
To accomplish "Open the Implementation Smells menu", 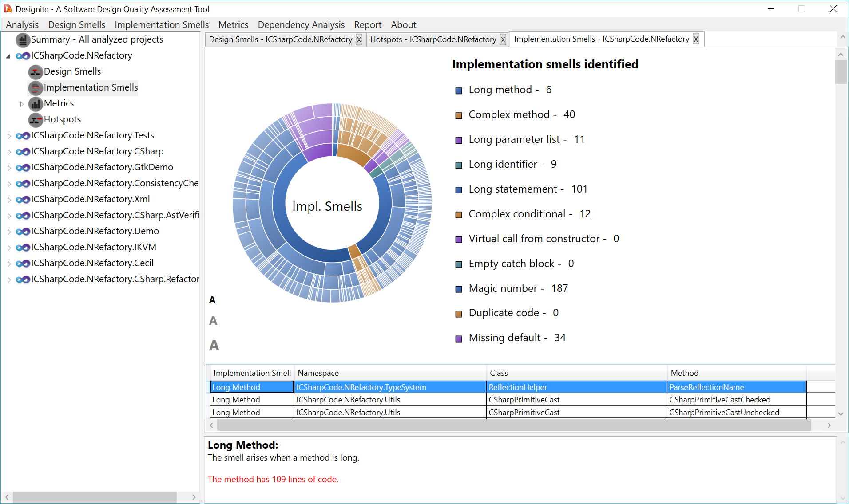I will point(162,25).
